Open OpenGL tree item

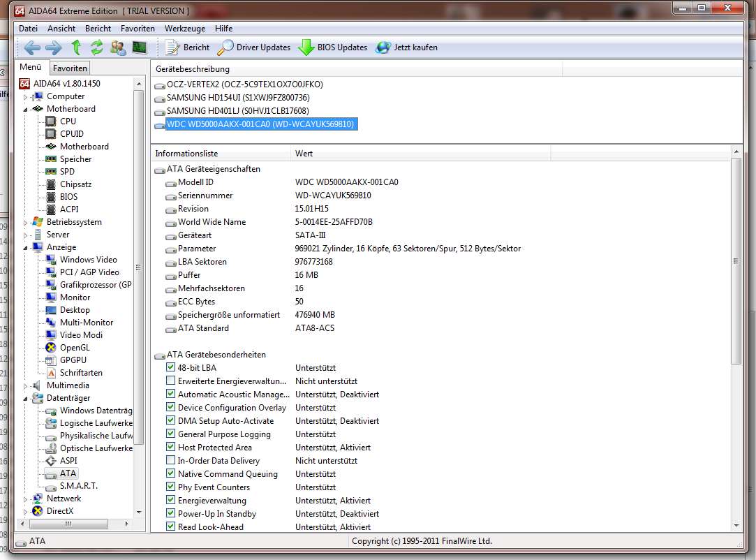(74, 347)
